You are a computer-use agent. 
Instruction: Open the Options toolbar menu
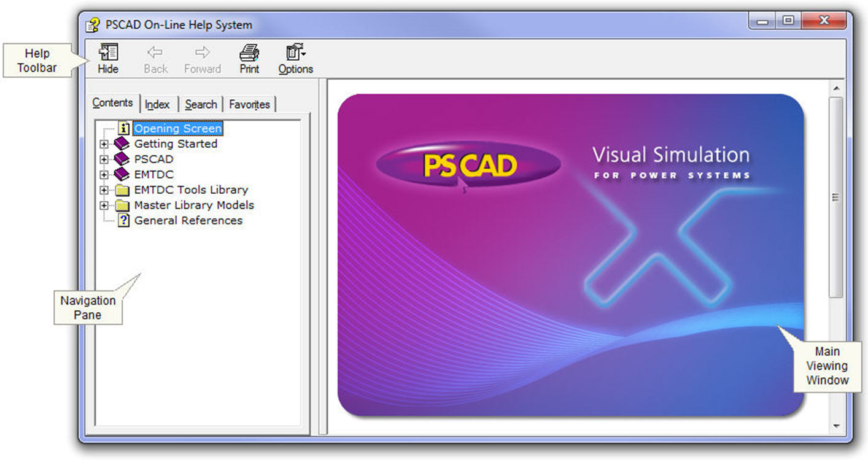296,59
